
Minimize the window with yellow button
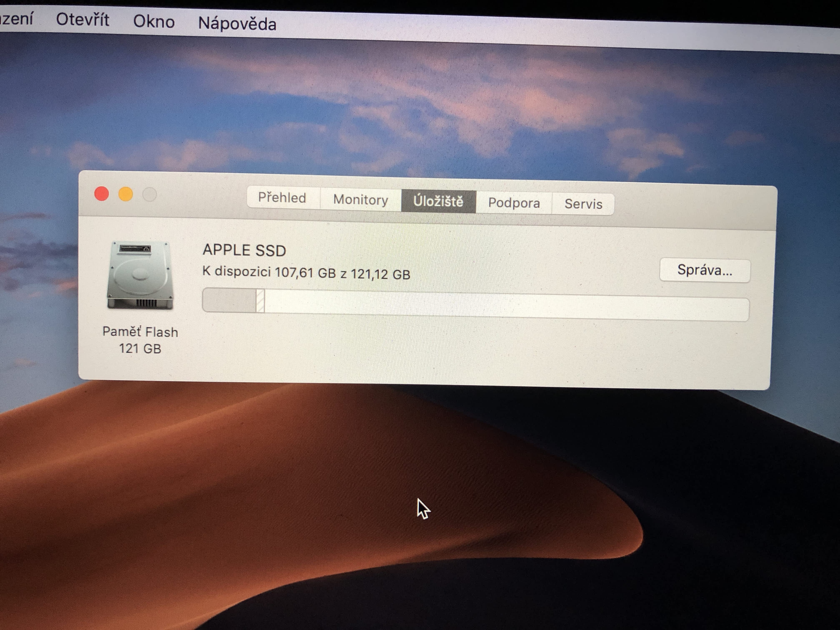coord(126,194)
